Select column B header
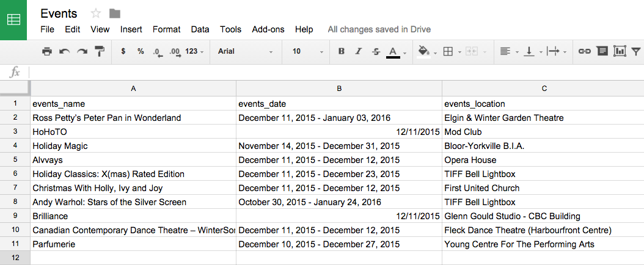The height and width of the screenshot is (265, 644). click(x=339, y=88)
